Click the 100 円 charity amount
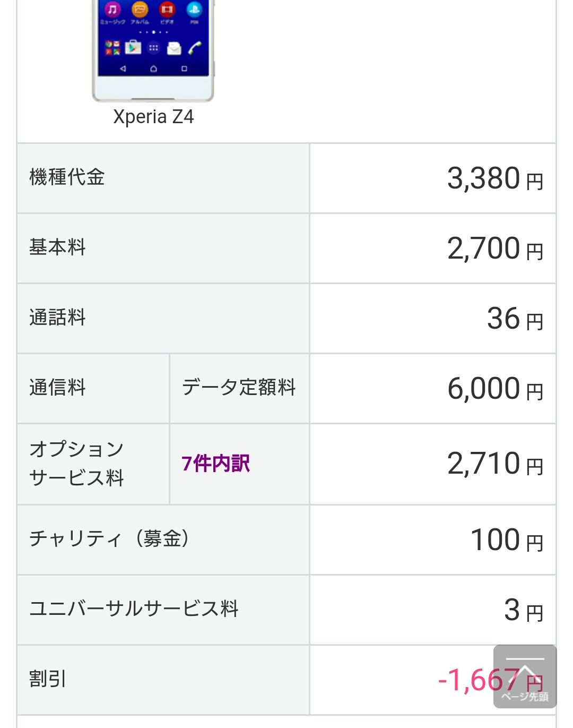The height and width of the screenshot is (728, 573). (x=507, y=540)
